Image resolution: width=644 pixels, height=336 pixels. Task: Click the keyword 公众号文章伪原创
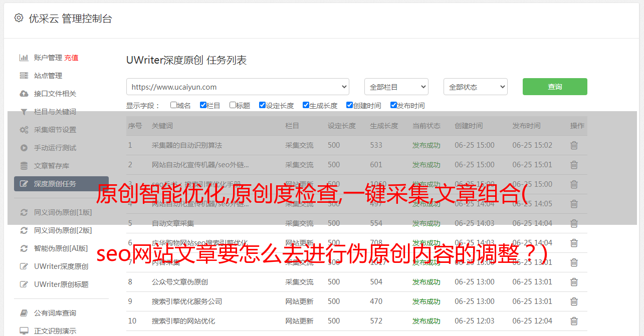(180, 282)
